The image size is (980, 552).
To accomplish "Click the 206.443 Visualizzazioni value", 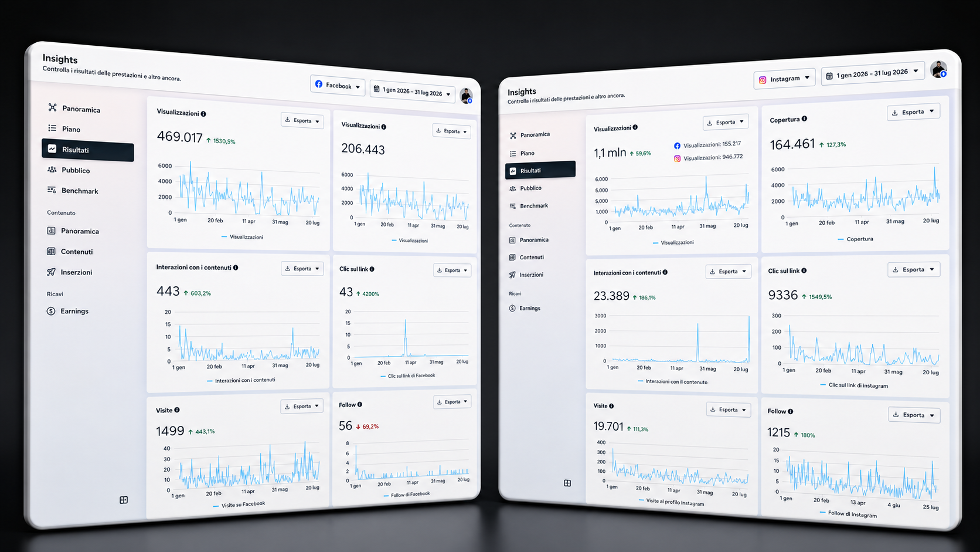I will point(363,149).
